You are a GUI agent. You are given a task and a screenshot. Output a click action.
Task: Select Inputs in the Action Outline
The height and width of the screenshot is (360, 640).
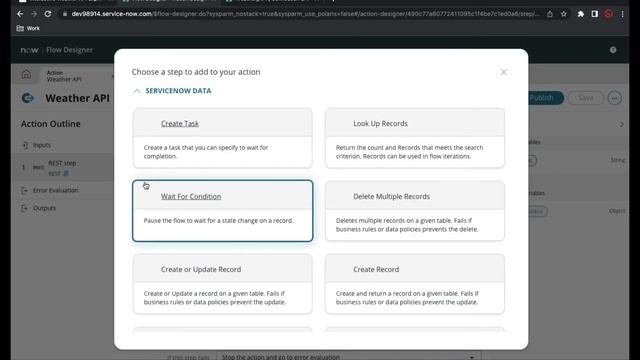(x=42, y=145)
